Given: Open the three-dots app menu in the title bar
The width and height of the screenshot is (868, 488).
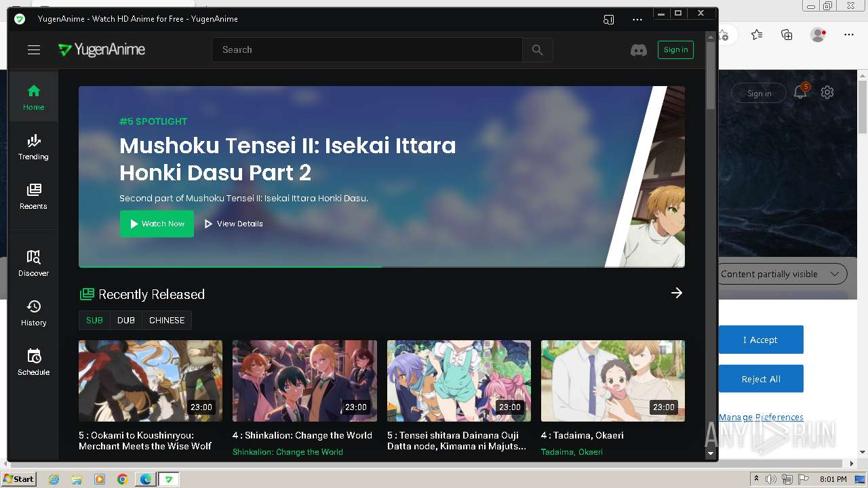Looking at the screenshot, I should (x=637, y=20).
